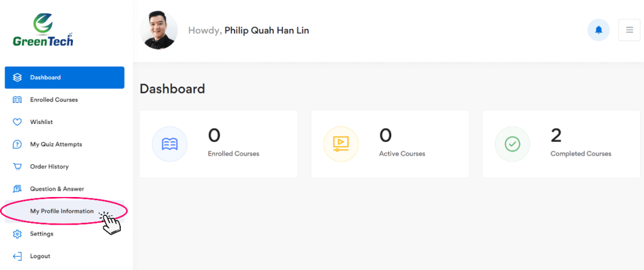644x270 pixels.
Task: Click the Logout text link
Action: [x=40, y=256]
